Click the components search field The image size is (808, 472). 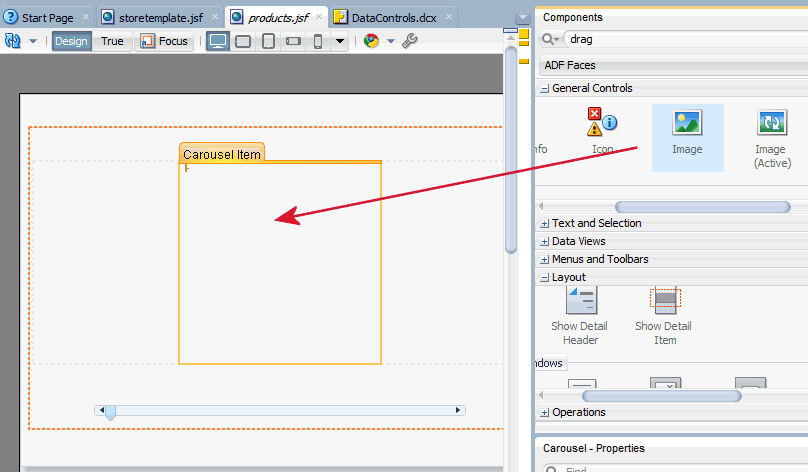pos(685,39)
